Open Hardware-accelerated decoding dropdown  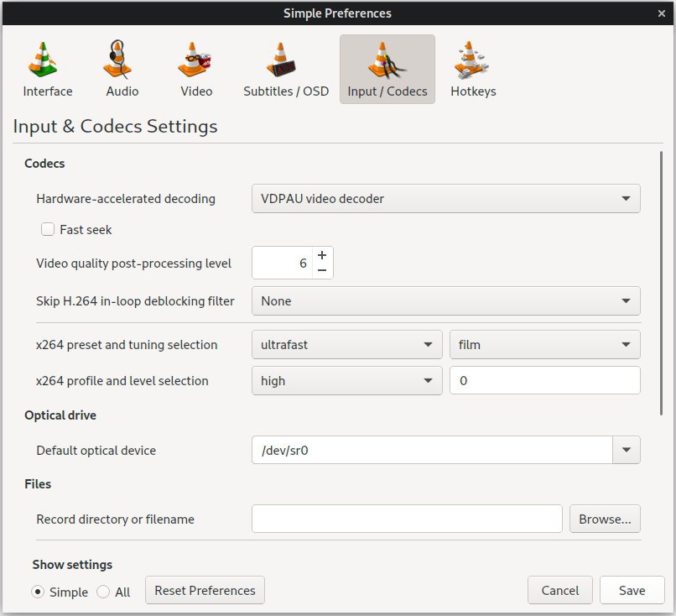pyautogui.click(x=446, y=198)
